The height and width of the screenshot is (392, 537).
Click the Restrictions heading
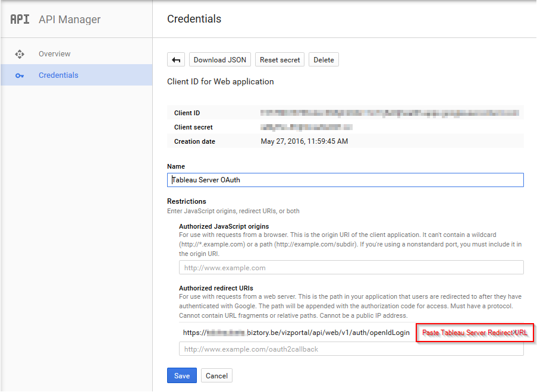tap(187, 201)
